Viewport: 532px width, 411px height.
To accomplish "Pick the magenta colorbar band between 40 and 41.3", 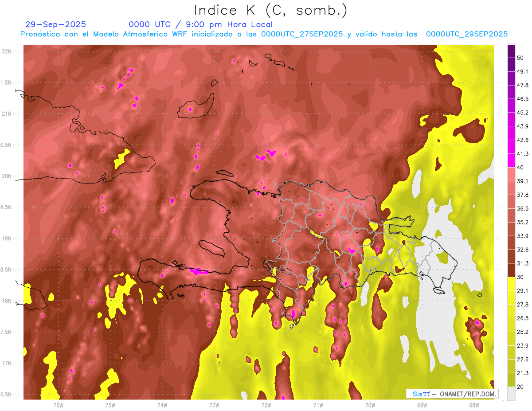I will tap(511, 160).
